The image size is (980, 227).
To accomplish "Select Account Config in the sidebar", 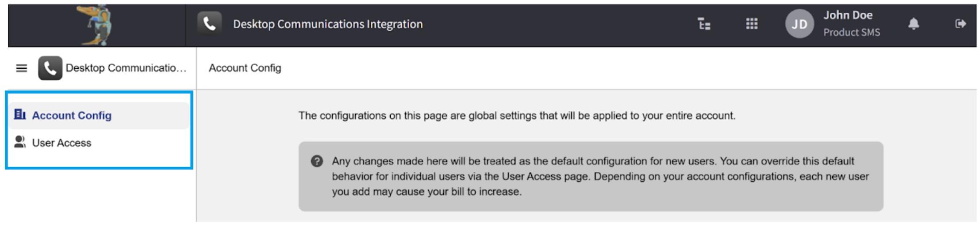I will (72, 115).
